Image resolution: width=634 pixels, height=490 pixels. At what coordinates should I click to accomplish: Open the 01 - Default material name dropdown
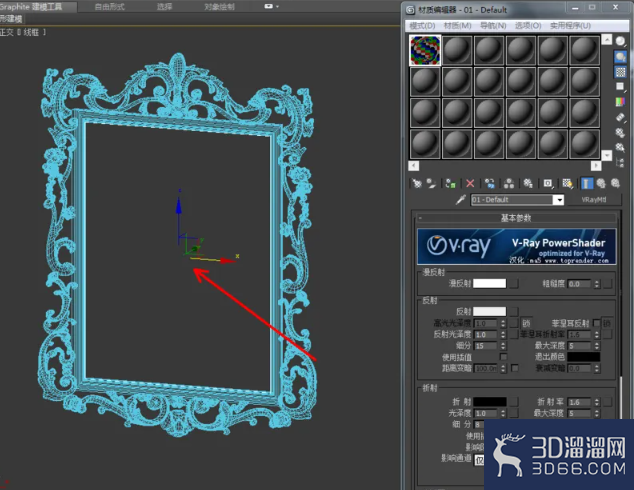point(559,200)
